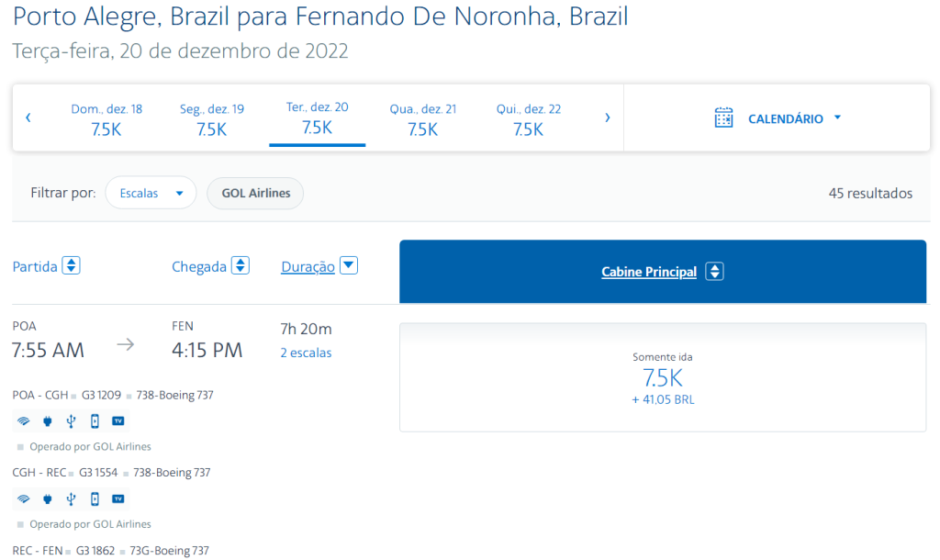Click the Duração sort down arrow
The height and width of the screenshot is (560, 940).
349,265
